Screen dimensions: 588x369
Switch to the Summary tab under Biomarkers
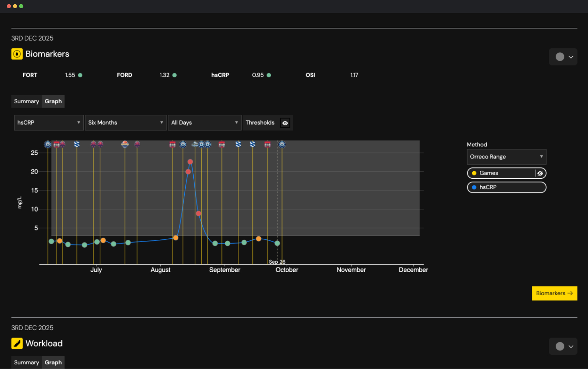(x=26, y=101)
